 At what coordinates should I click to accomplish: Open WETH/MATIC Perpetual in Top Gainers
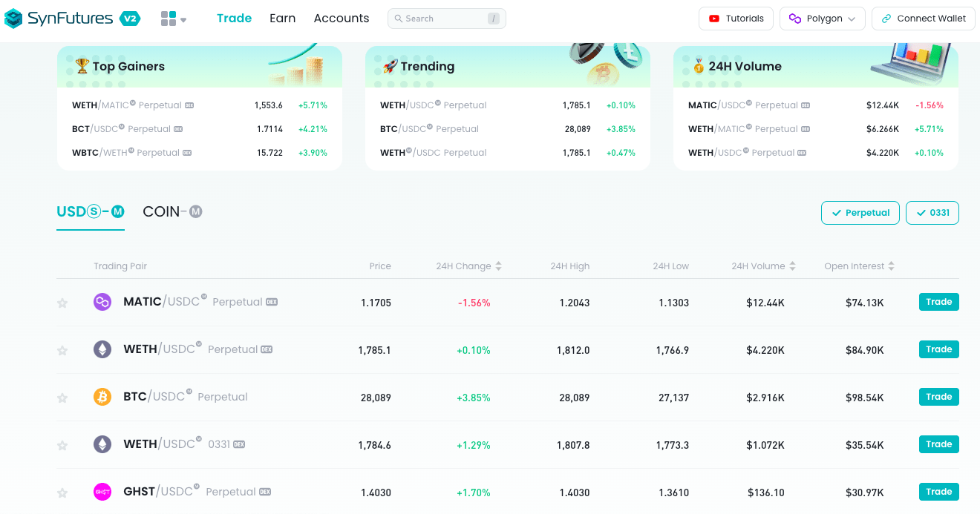pos(200,105)
